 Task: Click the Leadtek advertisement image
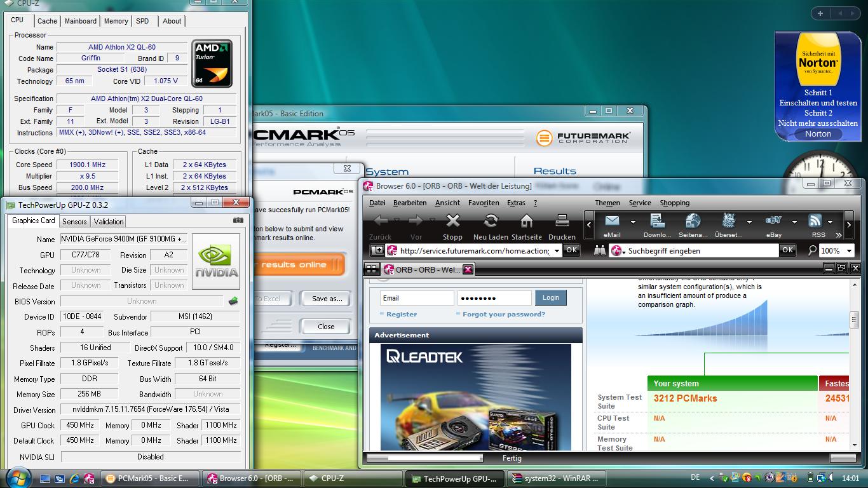click(x=476, y=397)
